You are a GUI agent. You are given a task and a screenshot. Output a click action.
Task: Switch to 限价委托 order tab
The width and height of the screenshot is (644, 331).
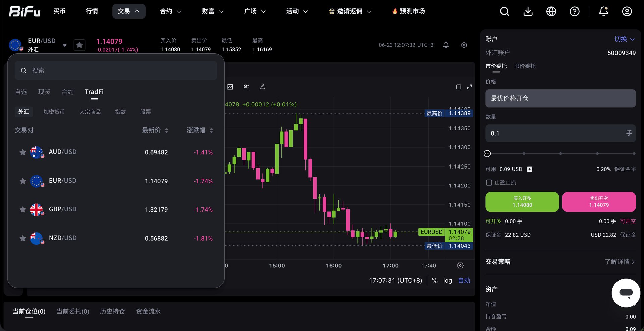click(525, 66)
